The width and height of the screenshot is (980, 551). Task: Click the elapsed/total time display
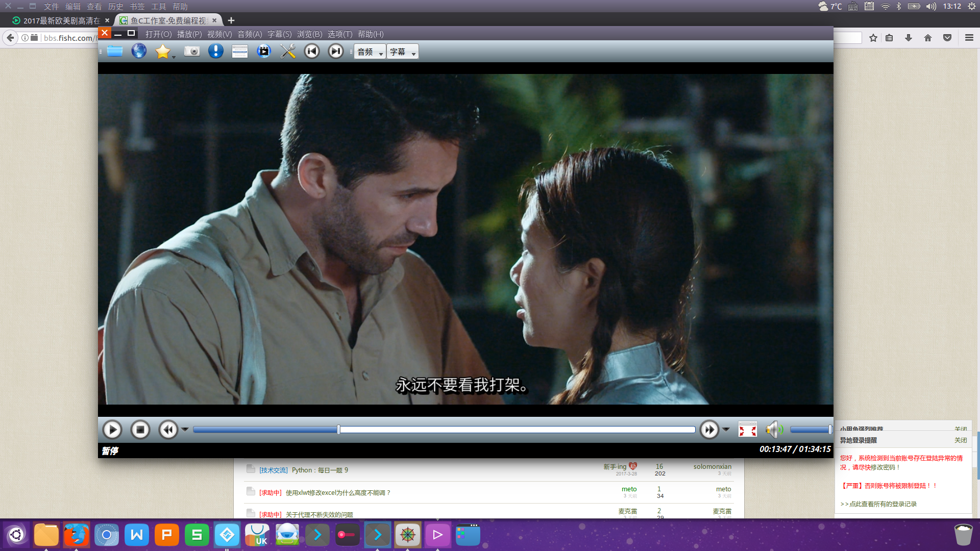coord(795,449)
